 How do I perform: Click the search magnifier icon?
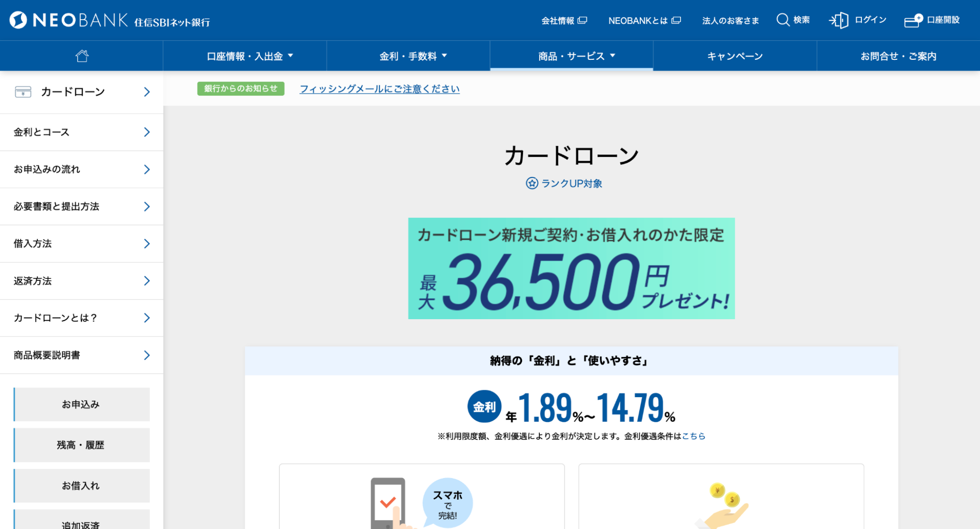[782, 20]
